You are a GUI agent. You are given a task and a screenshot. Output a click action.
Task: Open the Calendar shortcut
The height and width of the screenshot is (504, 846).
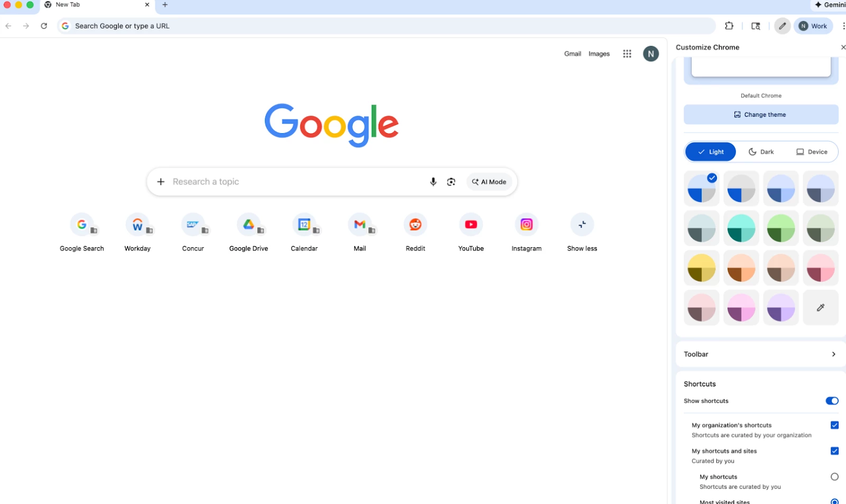coord(304,232)
